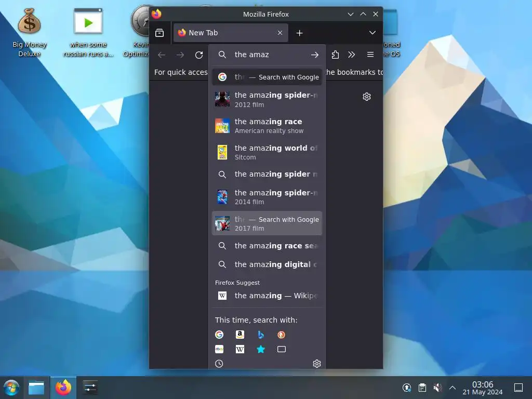Open 'the amazing — Wikipedia' Firefox Suggest result
This screenshot has width=532, height=399.
click(267, 296)
